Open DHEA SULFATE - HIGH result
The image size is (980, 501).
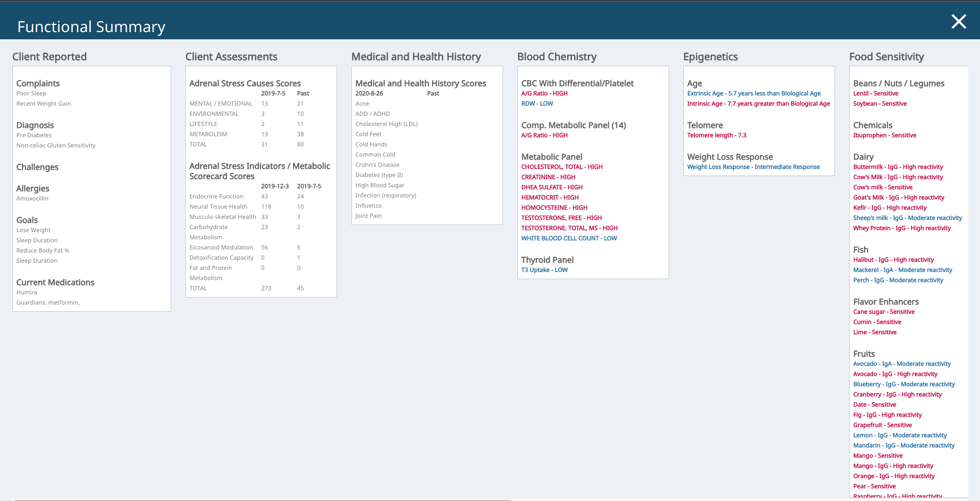[x=552, y=187]
